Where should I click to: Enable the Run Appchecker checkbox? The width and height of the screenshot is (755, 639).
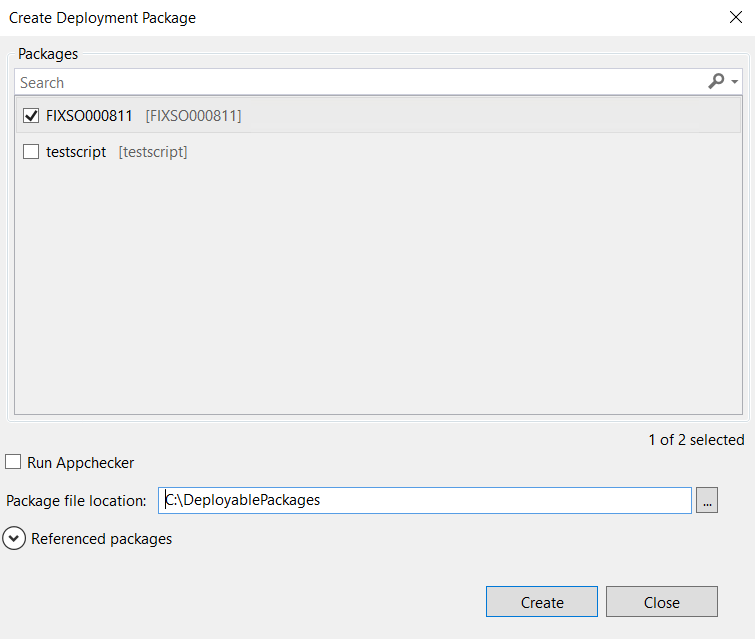pyautogui.click(x=13, y=462)
